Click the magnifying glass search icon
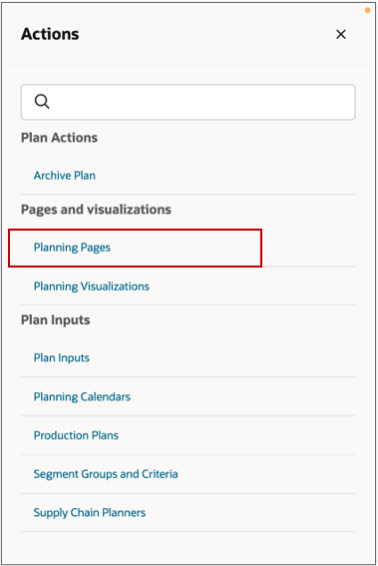 [x=42, y=102]
